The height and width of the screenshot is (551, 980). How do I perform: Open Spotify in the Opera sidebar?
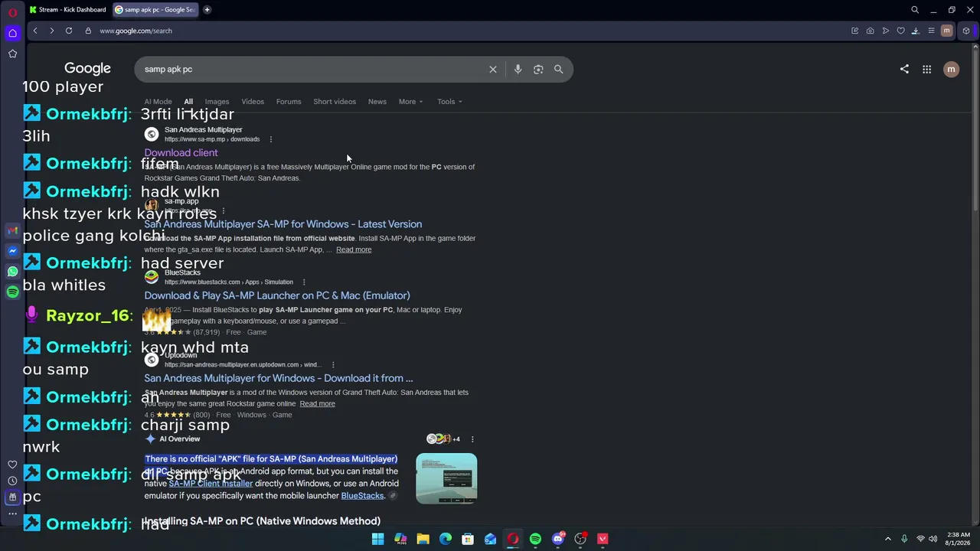tap(12, 292)
